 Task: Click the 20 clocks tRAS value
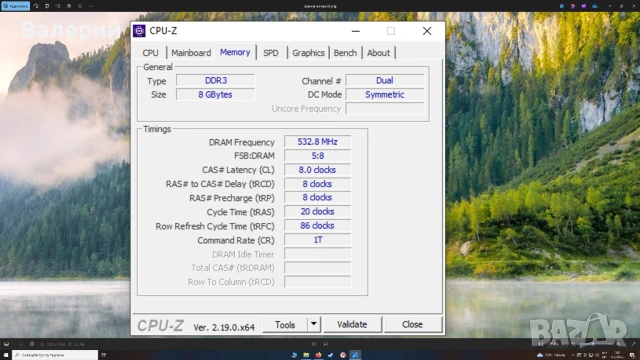click(x=318, y=212)
